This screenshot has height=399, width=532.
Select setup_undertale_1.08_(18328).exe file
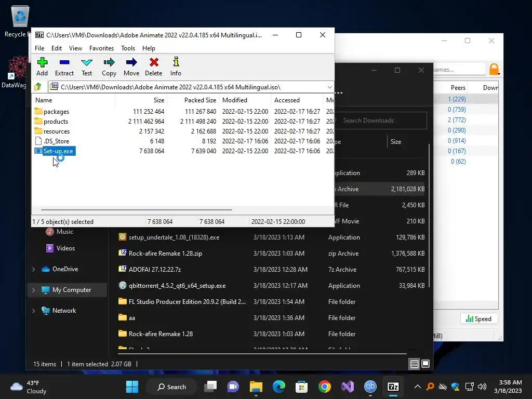(x=174, y=237)
